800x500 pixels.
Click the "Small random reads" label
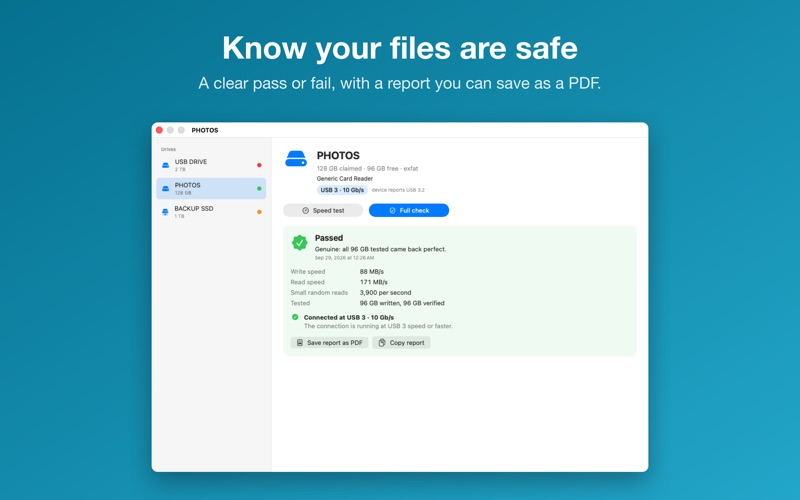(x=319, y=292)
